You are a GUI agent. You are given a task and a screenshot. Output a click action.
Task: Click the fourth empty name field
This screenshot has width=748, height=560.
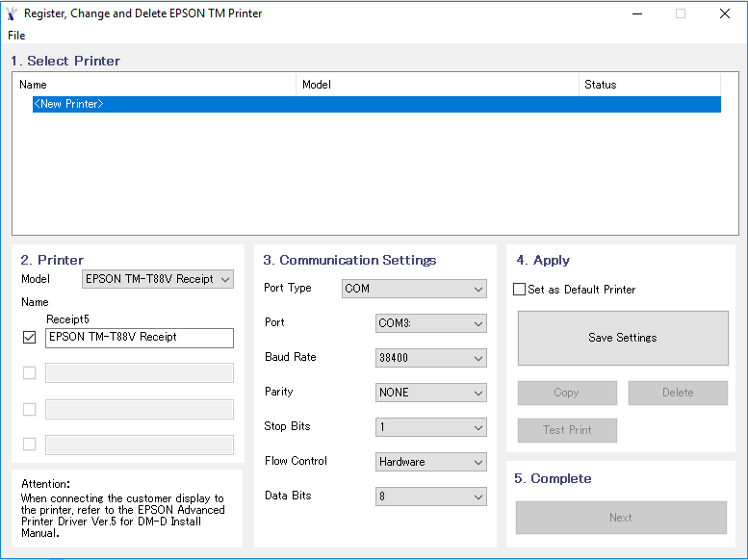coord(140,445)
